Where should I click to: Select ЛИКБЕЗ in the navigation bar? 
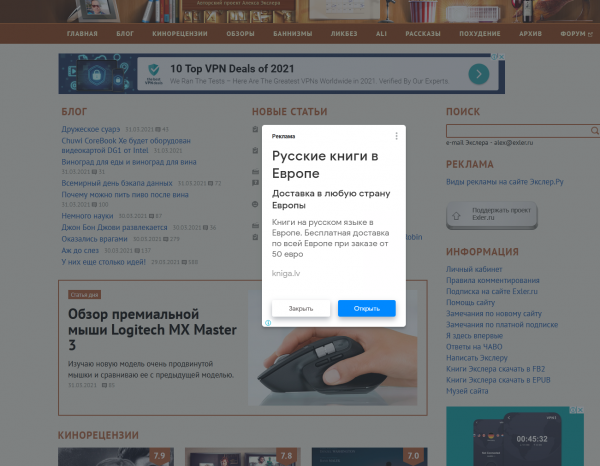coord(346,33)
